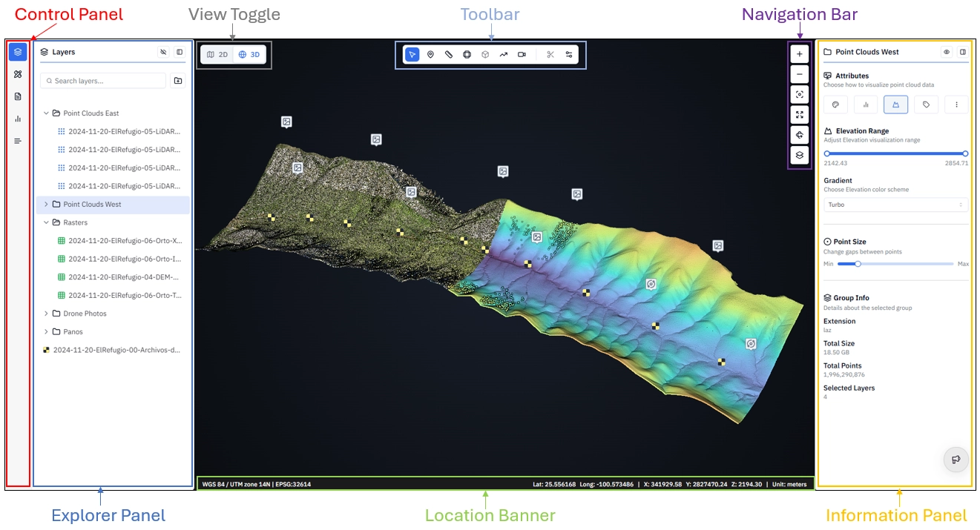
Task: Select the scissors clipping tool in toolbar
Action: 550,55
